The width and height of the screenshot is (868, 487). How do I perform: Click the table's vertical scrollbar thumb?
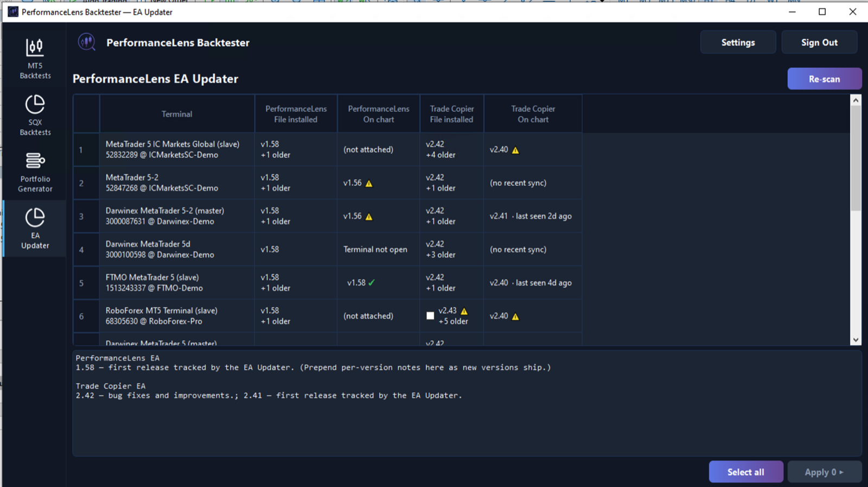(856, 158)
